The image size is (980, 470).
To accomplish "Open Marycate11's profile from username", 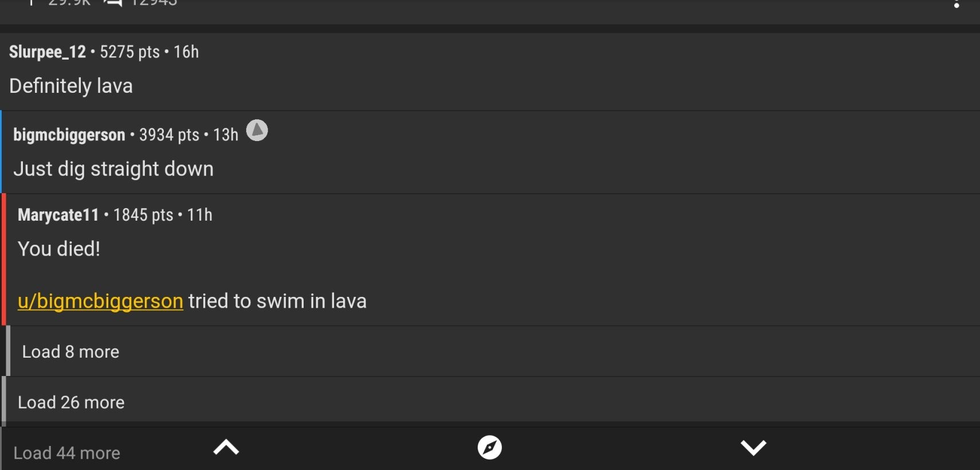I will 58,215.
